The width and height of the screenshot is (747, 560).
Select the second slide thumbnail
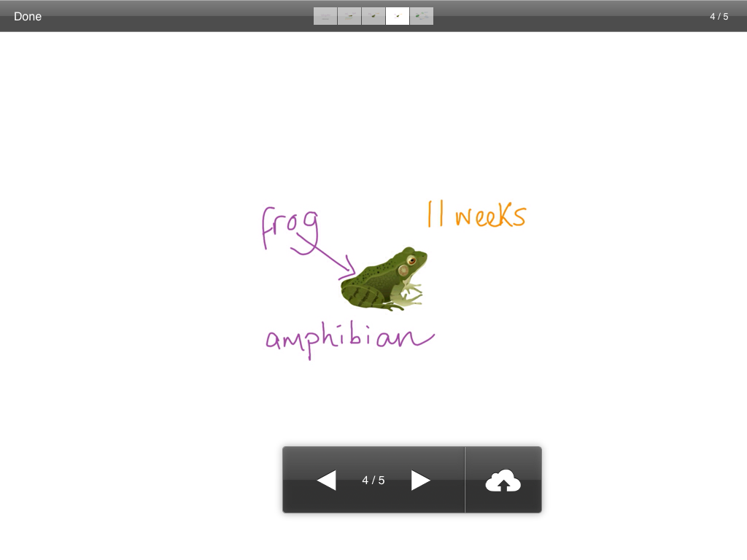click(x=349, y=16)
